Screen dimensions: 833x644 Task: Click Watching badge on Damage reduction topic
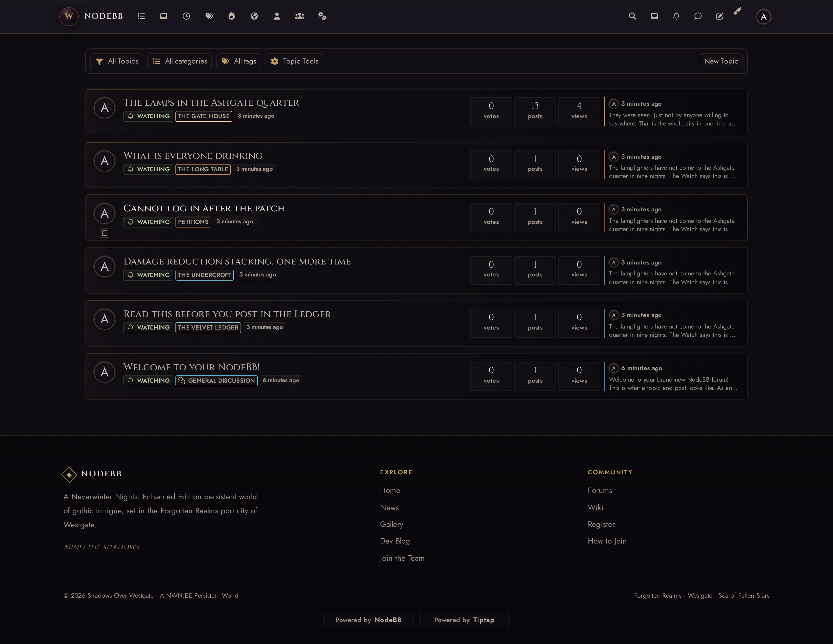[148, 275]
